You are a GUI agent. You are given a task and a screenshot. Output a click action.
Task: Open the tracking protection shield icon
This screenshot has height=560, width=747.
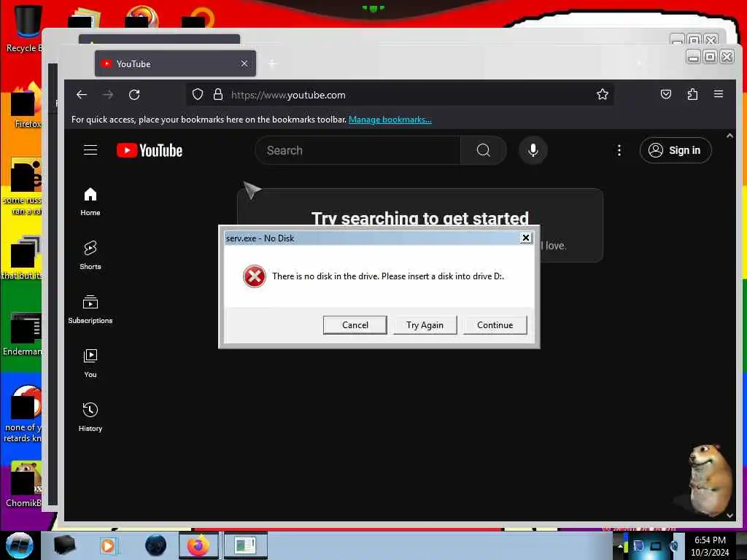point(198,95)
